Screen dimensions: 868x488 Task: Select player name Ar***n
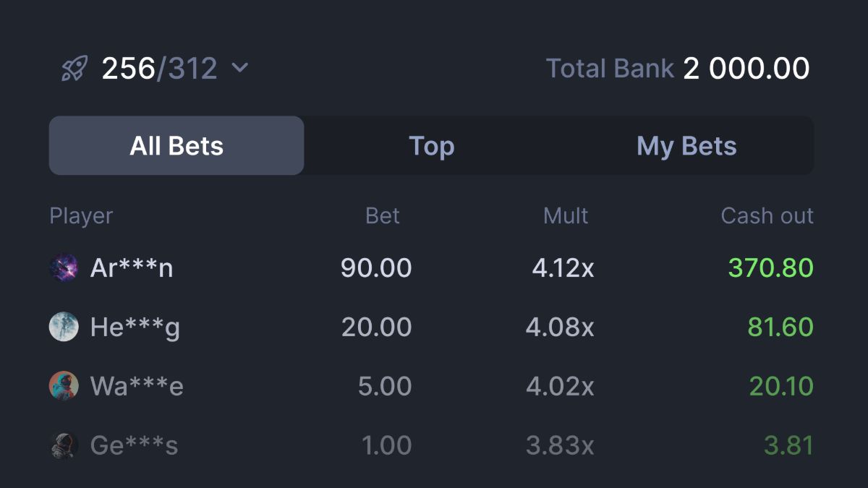(132, 268)
